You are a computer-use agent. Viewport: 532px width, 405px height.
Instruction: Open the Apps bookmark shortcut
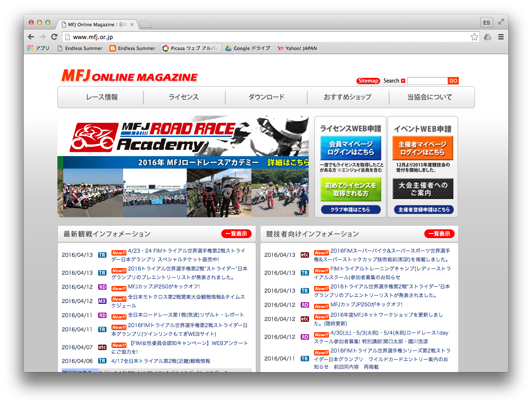point(38,48)
